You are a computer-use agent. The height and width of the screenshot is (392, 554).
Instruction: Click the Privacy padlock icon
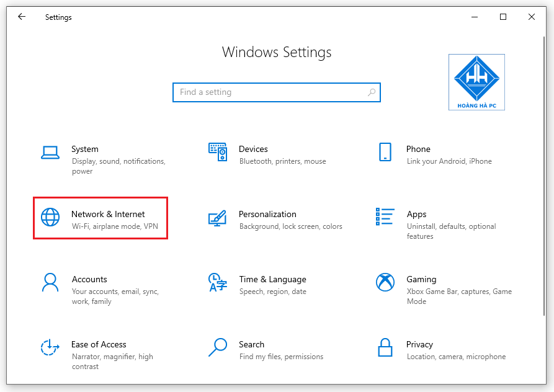point(385,347)
